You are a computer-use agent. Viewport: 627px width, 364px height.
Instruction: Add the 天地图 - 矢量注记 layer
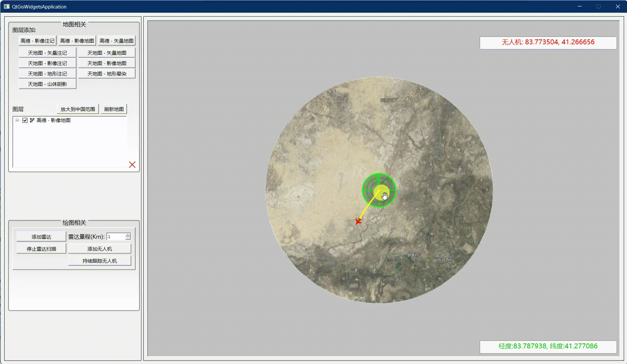(x=47, y=53)
